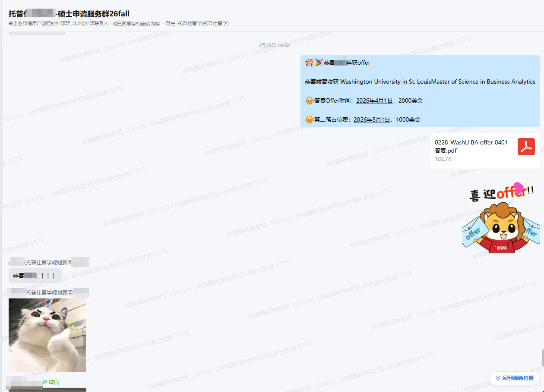Click the green @微信 label

pyautogui.click(x=51, y=382)
